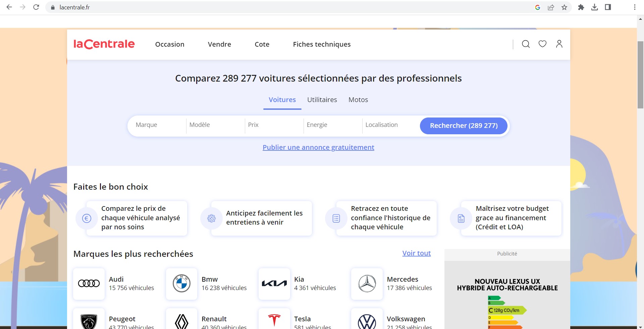The image size is (644, 329).
Task: Open favorites with the heart icon
Action: [542, 44]
